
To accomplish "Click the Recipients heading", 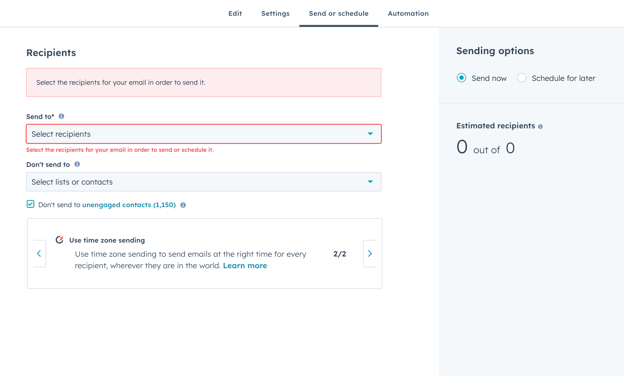I will (51, 53).
